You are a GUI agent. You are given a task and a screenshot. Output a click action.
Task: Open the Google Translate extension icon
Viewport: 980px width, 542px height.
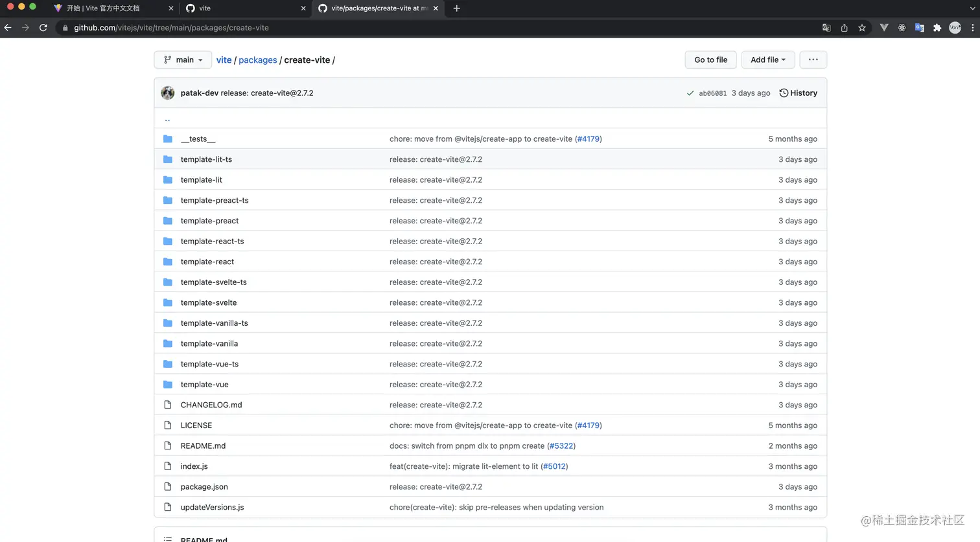919,28
